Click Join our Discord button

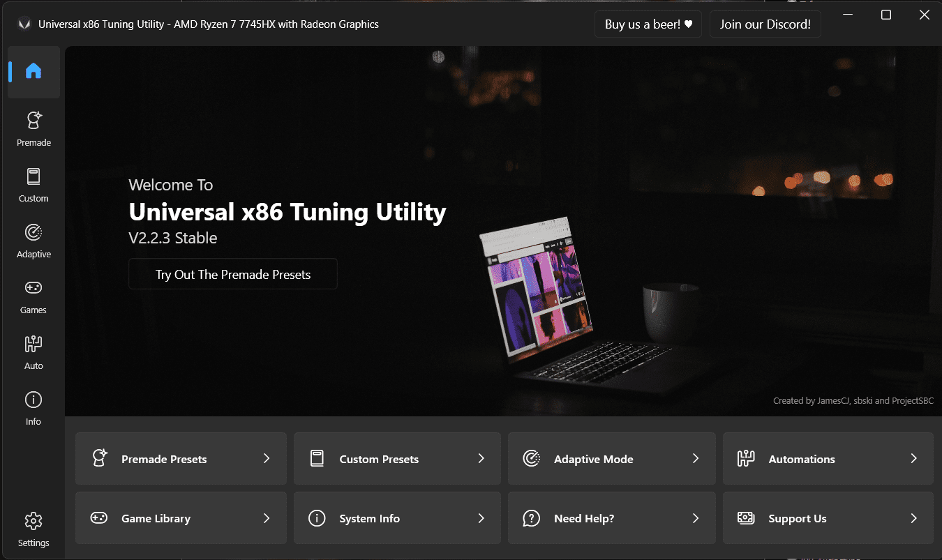pyautogui.click(x=765, y=24)
